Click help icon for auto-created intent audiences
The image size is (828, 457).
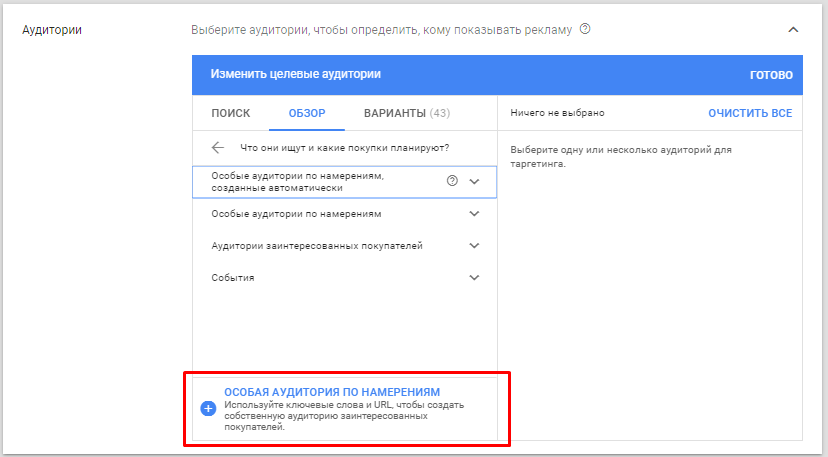(452, 181)
